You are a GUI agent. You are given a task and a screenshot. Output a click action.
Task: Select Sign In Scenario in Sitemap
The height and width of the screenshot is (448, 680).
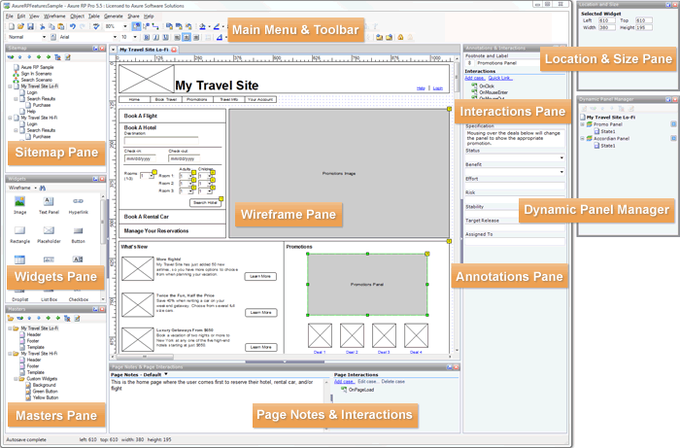(x=36, y=74)
